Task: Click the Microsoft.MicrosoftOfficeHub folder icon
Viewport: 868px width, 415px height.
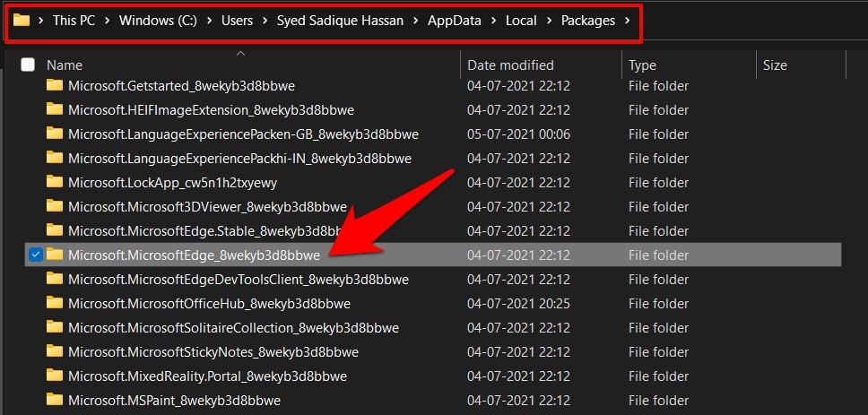Action: (x=55, y=303)
